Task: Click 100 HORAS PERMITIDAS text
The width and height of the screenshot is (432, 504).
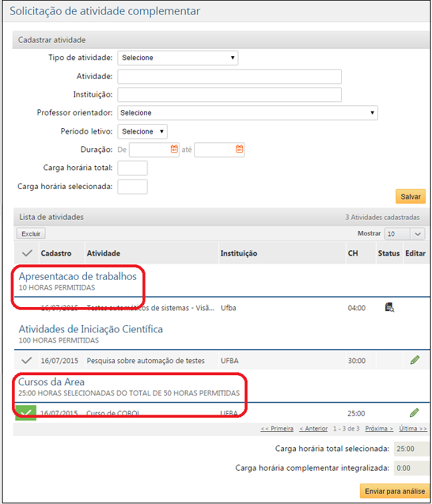Action: 59,340
